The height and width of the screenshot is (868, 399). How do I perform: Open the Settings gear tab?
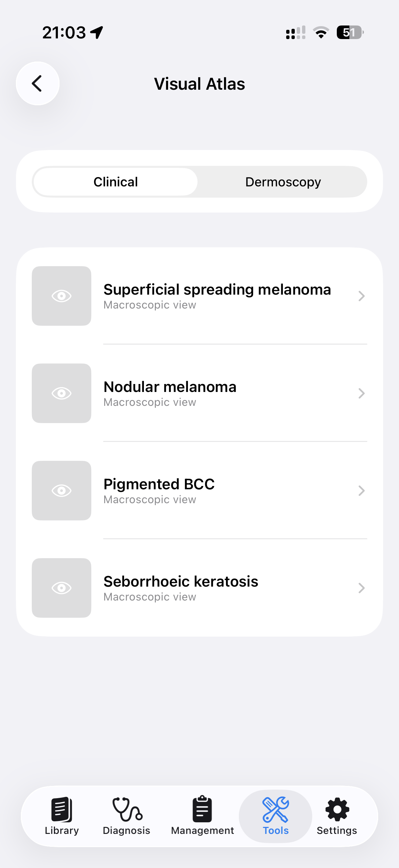tap(337, 815)
